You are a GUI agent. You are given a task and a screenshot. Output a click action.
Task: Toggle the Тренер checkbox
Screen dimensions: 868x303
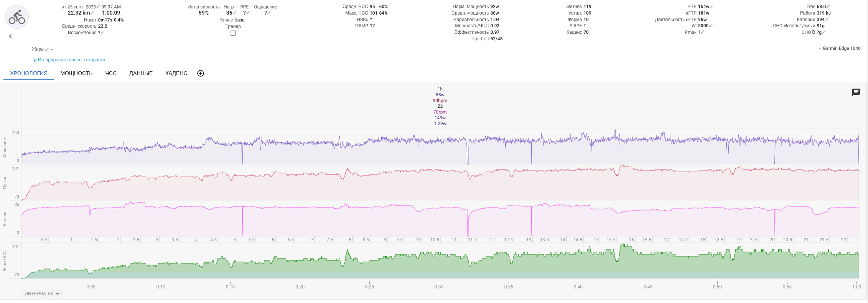[233, 33]
